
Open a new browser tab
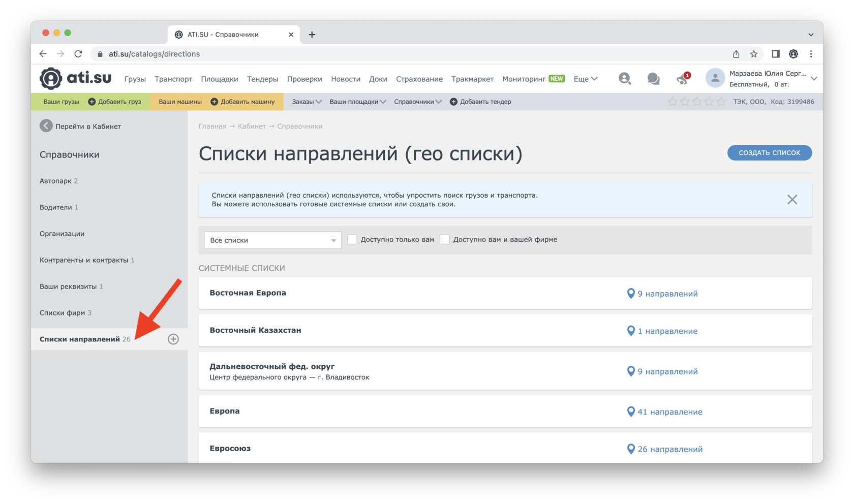312,35
